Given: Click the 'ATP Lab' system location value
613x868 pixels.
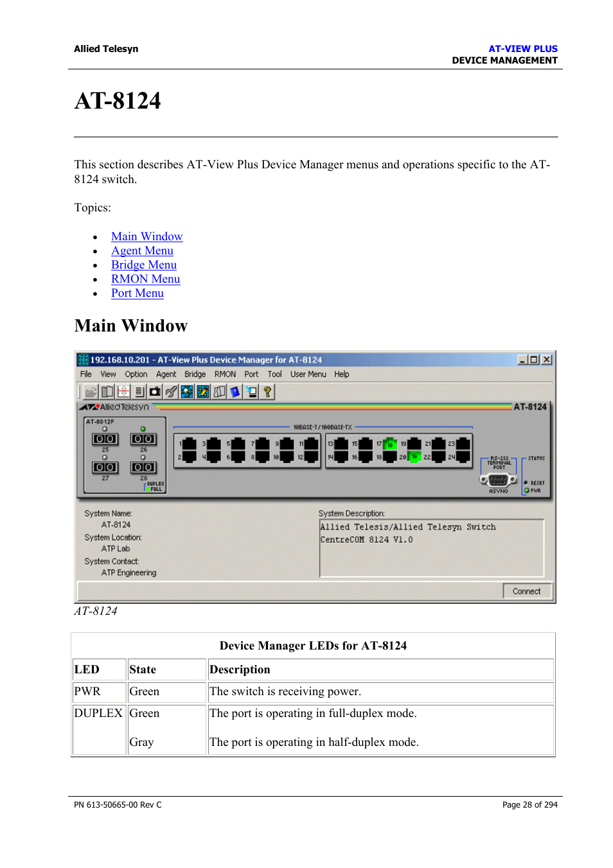Looking at the screenshot, I should pos(116,549).
